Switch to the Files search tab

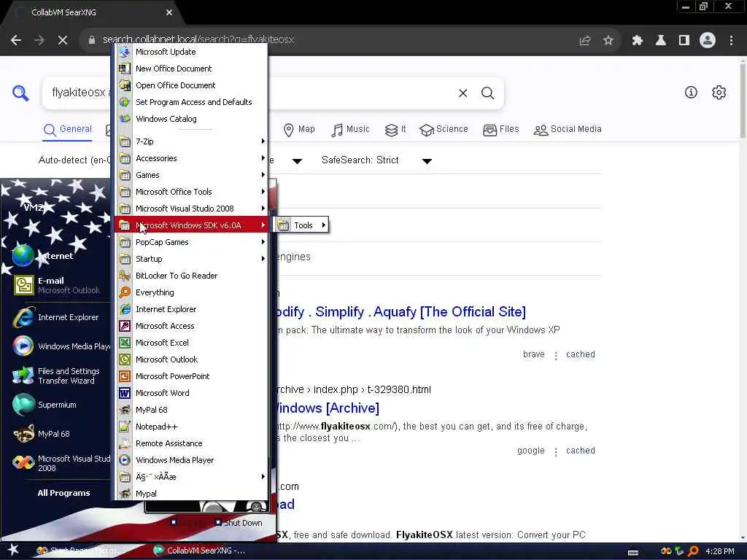tap(500, 130)
